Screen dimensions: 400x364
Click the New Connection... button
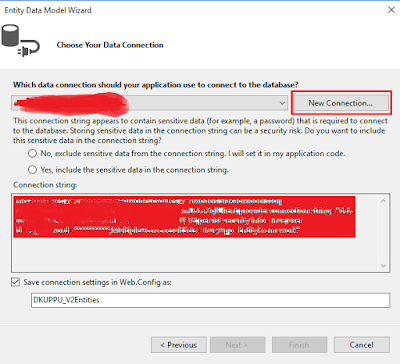click(x=340, y=103)
